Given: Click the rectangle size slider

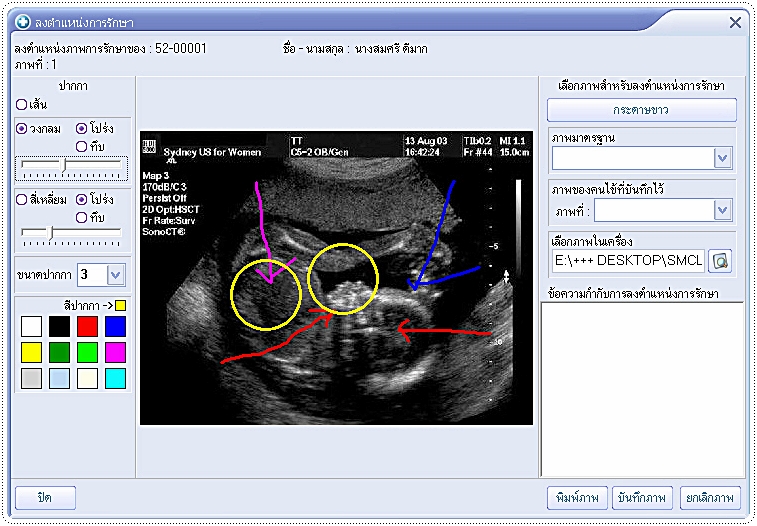Looking at the screenshot, I should [x=71, y=237].
